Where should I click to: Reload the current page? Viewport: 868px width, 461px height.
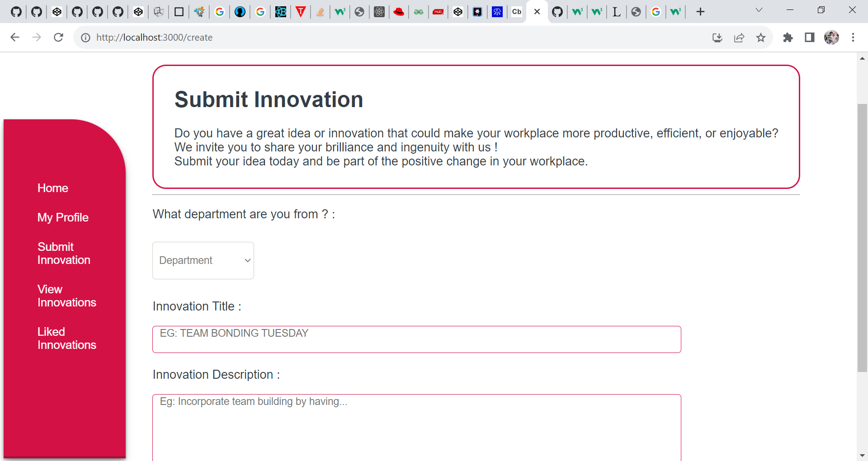(x=58, y=38)
